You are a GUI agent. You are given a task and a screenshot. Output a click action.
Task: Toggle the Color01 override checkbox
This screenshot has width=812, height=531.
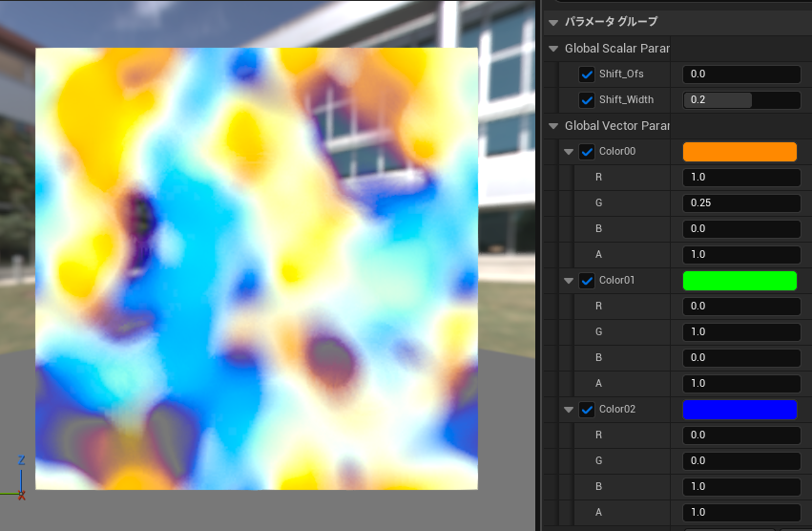click(587, 281)
